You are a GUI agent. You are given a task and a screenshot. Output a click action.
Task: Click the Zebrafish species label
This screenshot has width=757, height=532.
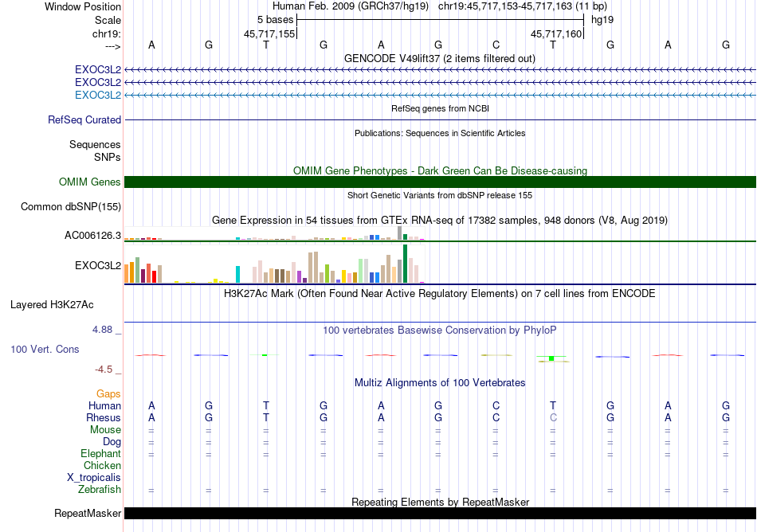coord(100,490)
